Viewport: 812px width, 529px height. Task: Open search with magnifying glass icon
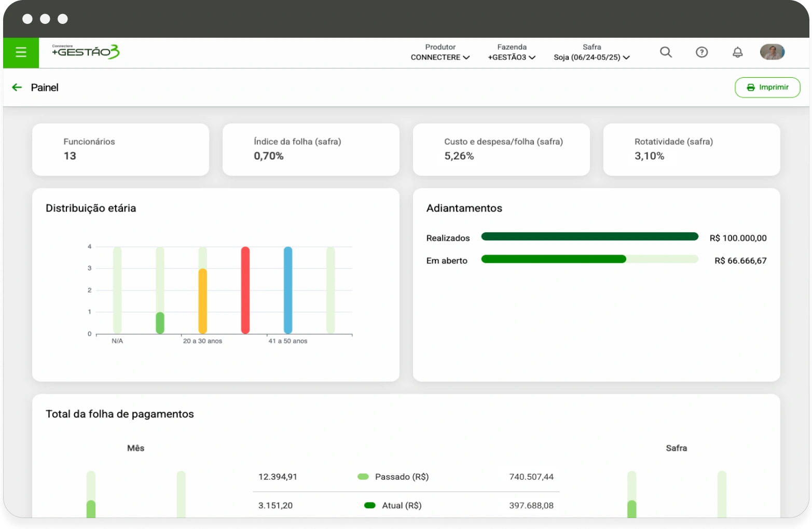pyautogui.click(x=666, y=52)
